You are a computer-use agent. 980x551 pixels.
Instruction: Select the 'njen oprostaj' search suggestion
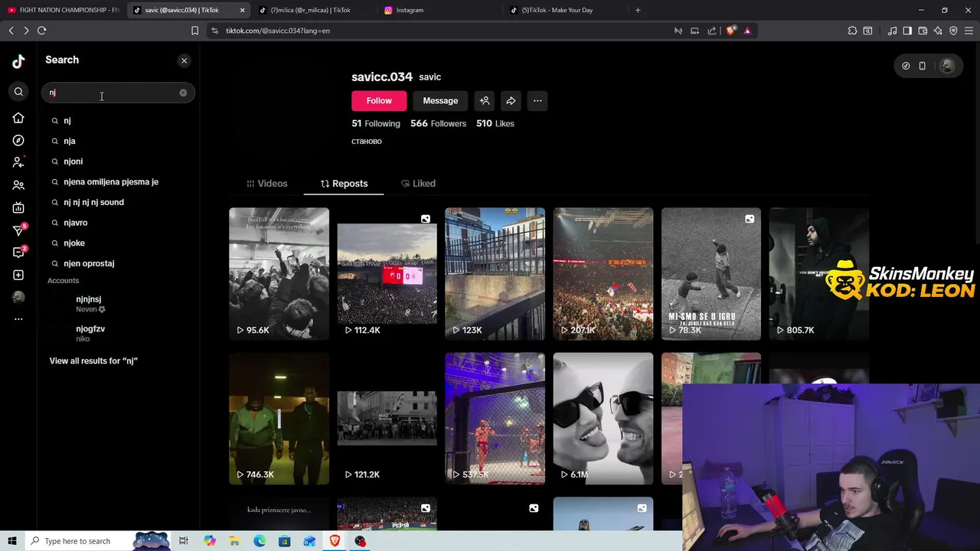click(x=117, y=263)
